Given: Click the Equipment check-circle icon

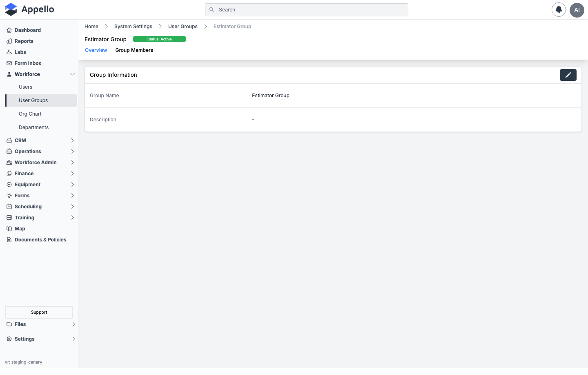Looking at the screenshot, I should (9, 185).
